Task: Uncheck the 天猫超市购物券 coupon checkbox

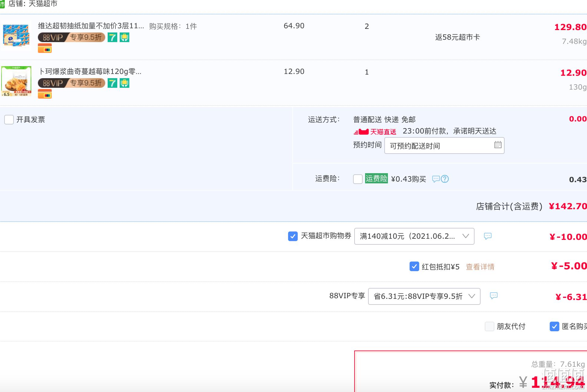Action: (x=293, y=236)
